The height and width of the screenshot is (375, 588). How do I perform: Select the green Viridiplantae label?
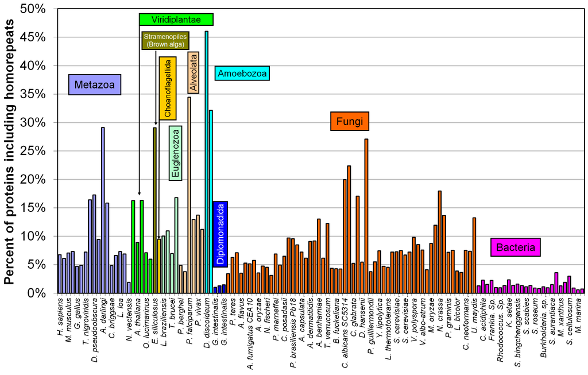[176, 19]
